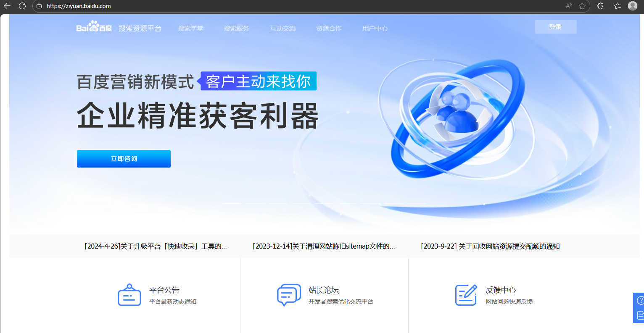Open the 反馈中心 edit note icon

pyautogui.click(x=466, y=295)
